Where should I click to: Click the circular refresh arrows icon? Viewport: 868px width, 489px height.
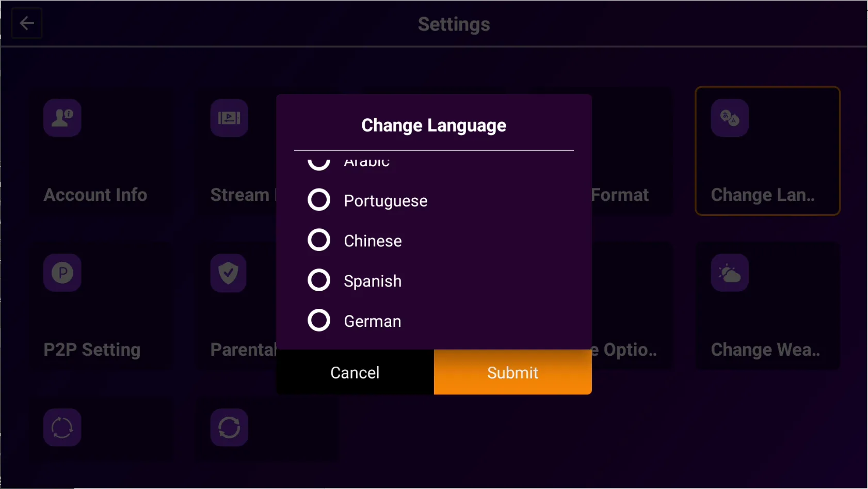click(229, 428)
